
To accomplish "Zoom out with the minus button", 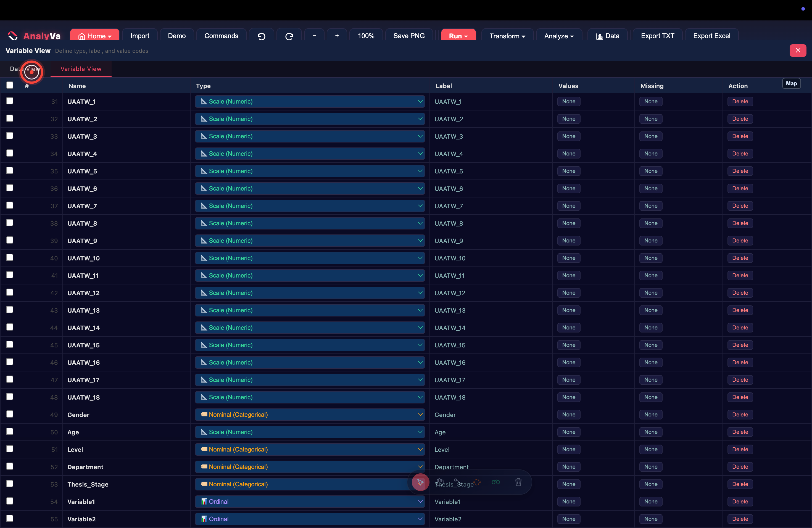I will [x=314, y=36].
